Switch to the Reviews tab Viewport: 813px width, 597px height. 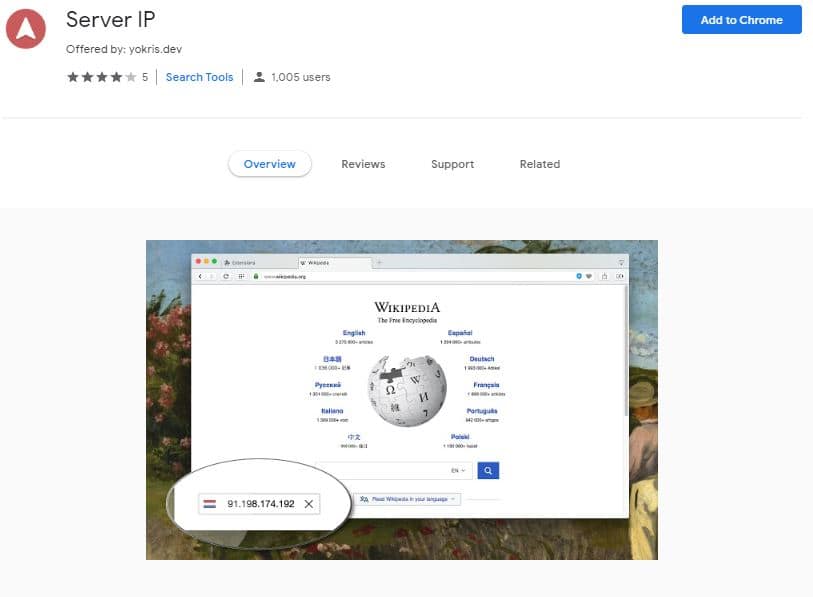363,164
